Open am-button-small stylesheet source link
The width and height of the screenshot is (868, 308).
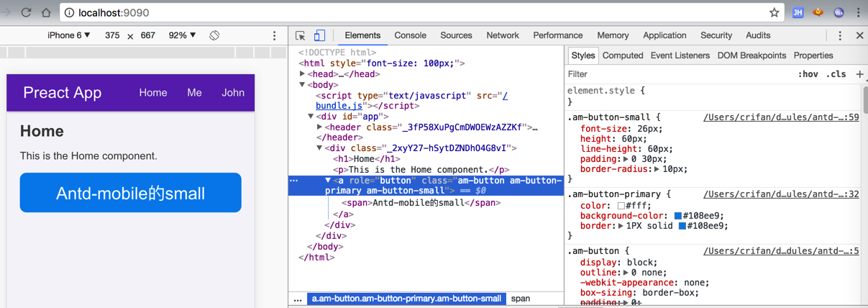pyautogui.click(x=781, y=117)
